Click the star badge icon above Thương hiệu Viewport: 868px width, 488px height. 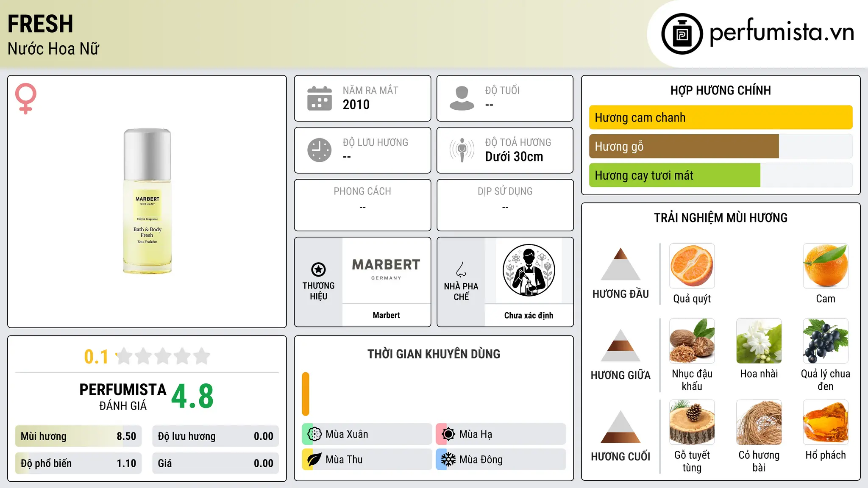318,269
